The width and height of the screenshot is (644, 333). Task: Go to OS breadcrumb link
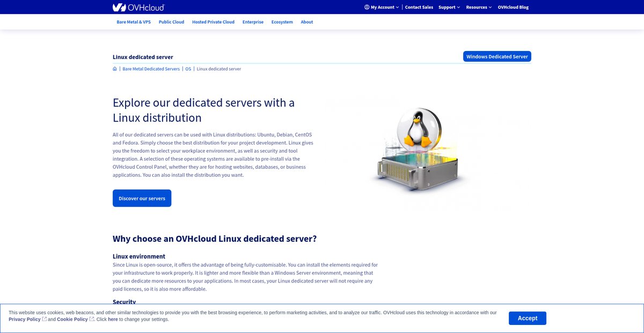tap(188, 69)
